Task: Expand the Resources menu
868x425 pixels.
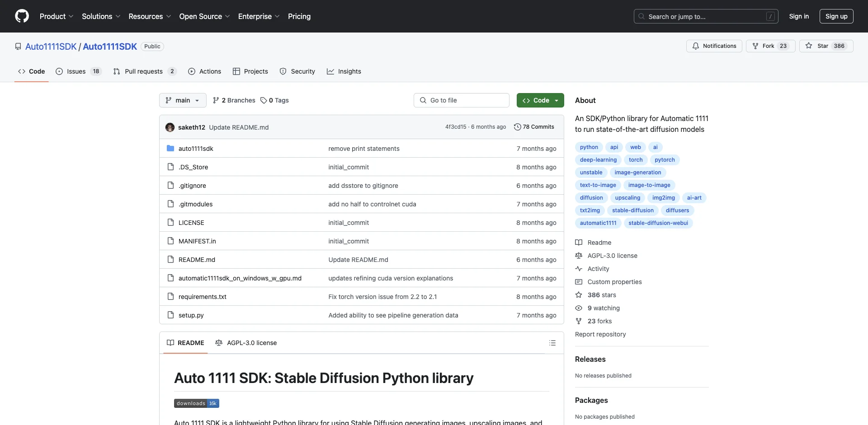Action: click(x=150, y=16)
